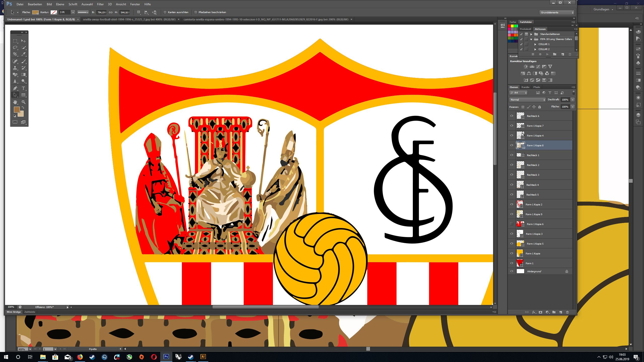Select the Dodge tool

pos(23,81)
